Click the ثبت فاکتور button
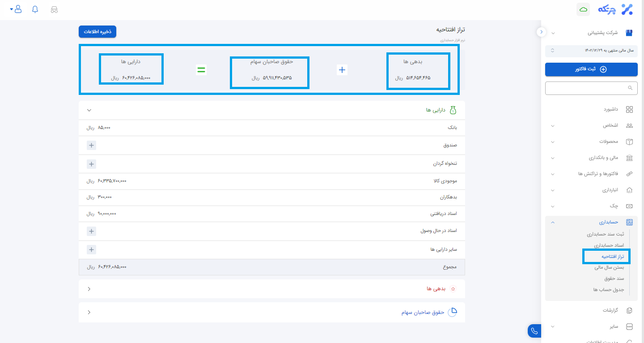This screenshot has height=343, width=644. 591,69
